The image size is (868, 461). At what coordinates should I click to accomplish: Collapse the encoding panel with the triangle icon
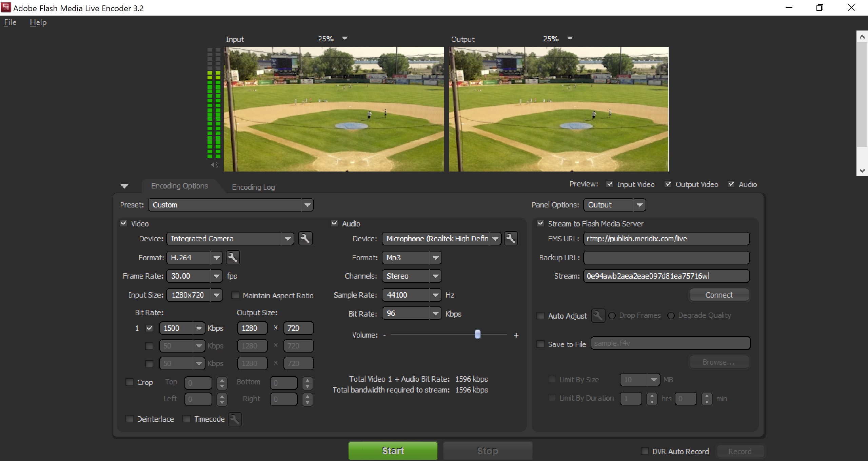point(124,186)
